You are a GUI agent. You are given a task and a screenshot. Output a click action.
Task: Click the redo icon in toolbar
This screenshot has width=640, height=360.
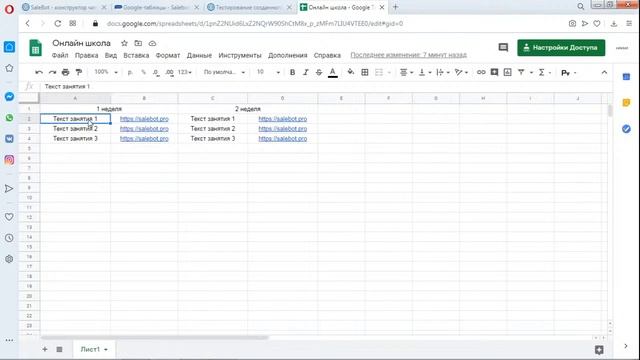52,72
